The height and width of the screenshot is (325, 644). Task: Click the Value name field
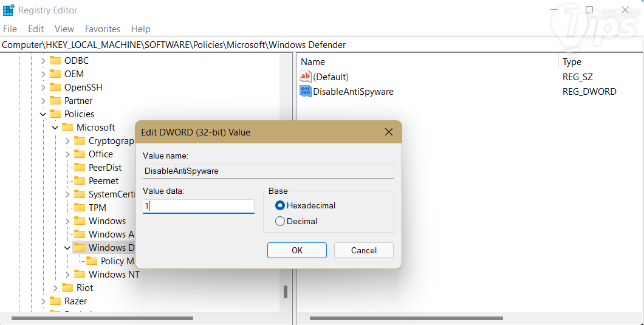(268, 171)
